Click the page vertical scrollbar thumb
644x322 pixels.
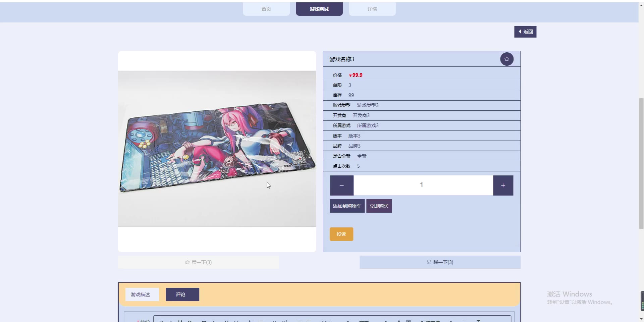pos(641,163)
